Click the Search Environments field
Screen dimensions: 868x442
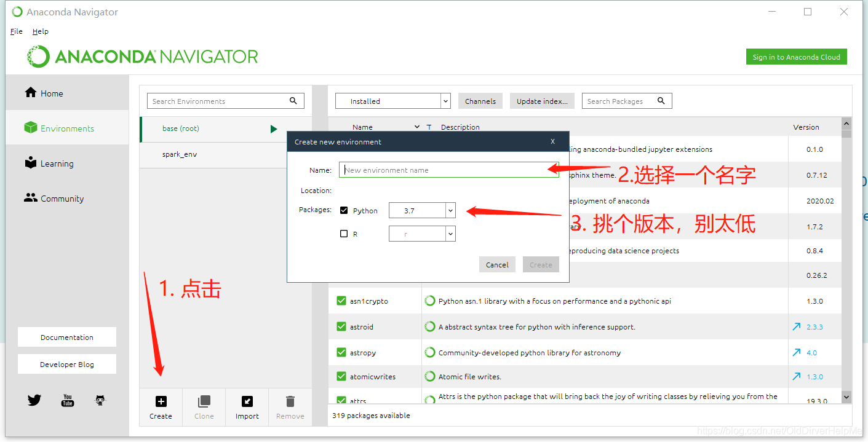(x=226, y=101)
